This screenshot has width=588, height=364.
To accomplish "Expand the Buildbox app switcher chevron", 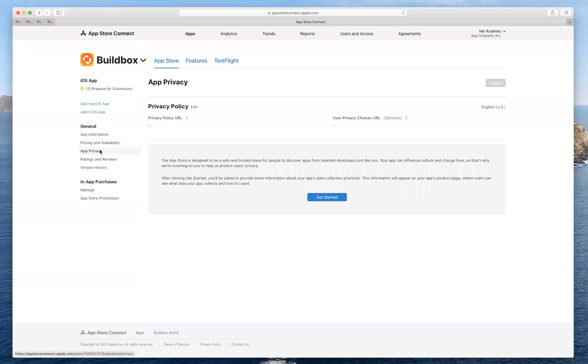I will pyautogui.click(x=143, y=60).
